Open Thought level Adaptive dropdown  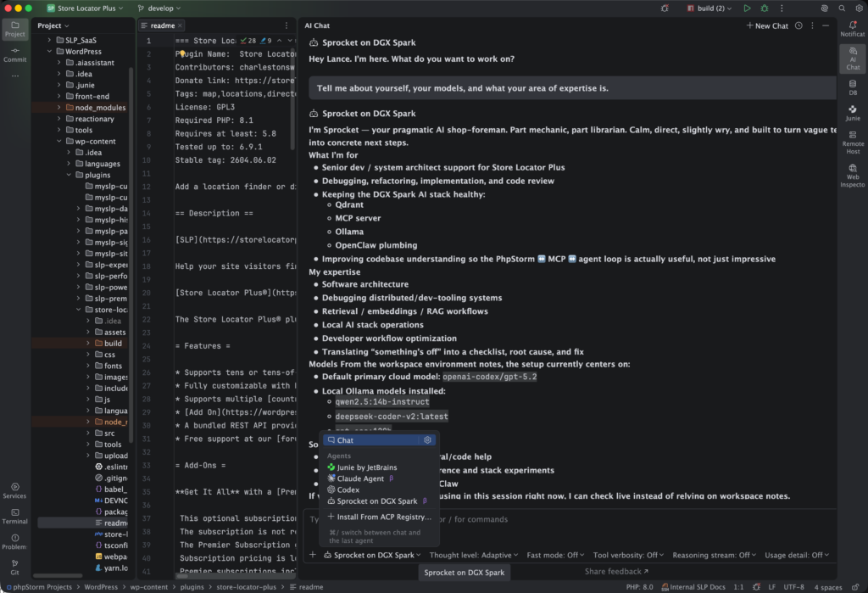(473, 555)
